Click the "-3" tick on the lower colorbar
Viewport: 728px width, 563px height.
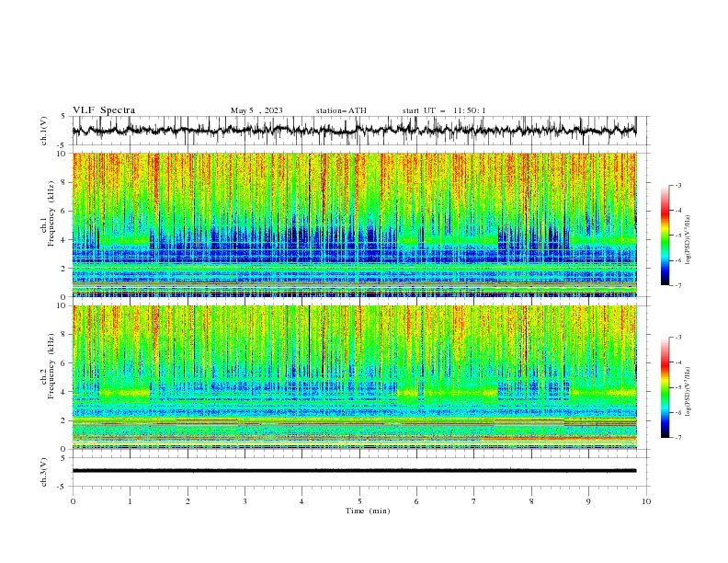click(677, 338)
